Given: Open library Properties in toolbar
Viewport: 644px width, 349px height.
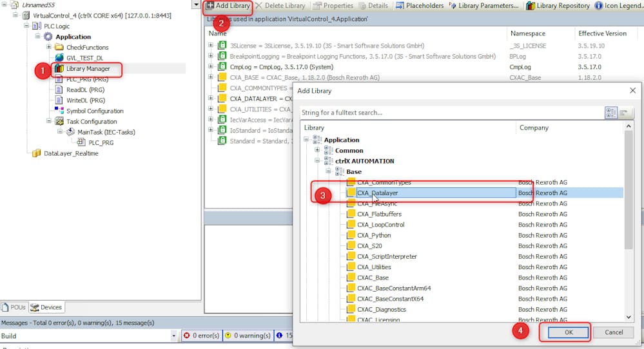Looking at the screenshot, I should pos(333,6).
